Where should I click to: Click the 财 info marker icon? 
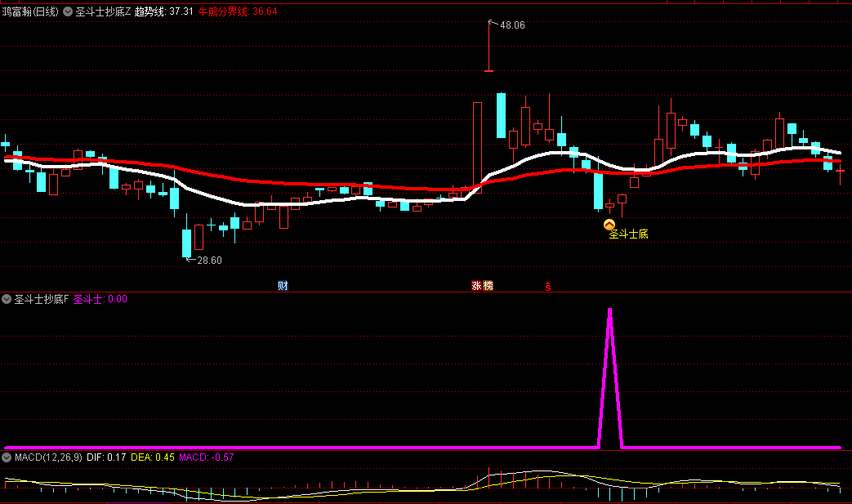pos(283,286)
